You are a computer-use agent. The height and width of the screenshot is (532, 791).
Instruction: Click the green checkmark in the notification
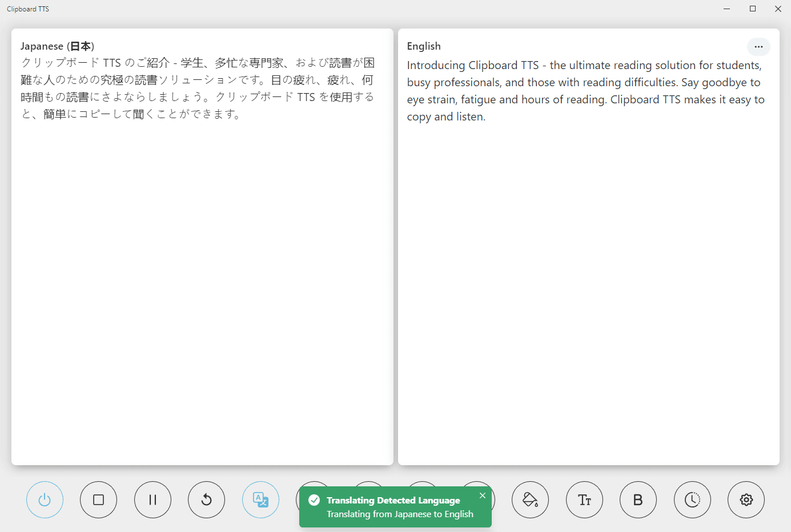click(x=314, y=501)
